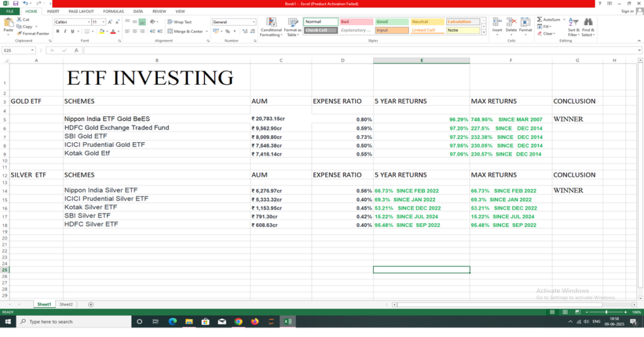Open Format as Table gallery
644x337 pixels.
292,28
